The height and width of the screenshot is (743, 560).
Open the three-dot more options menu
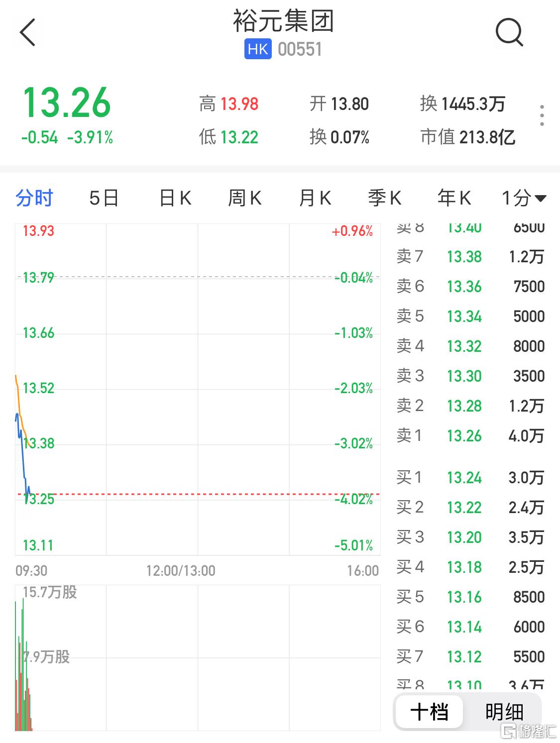(542, 115)
